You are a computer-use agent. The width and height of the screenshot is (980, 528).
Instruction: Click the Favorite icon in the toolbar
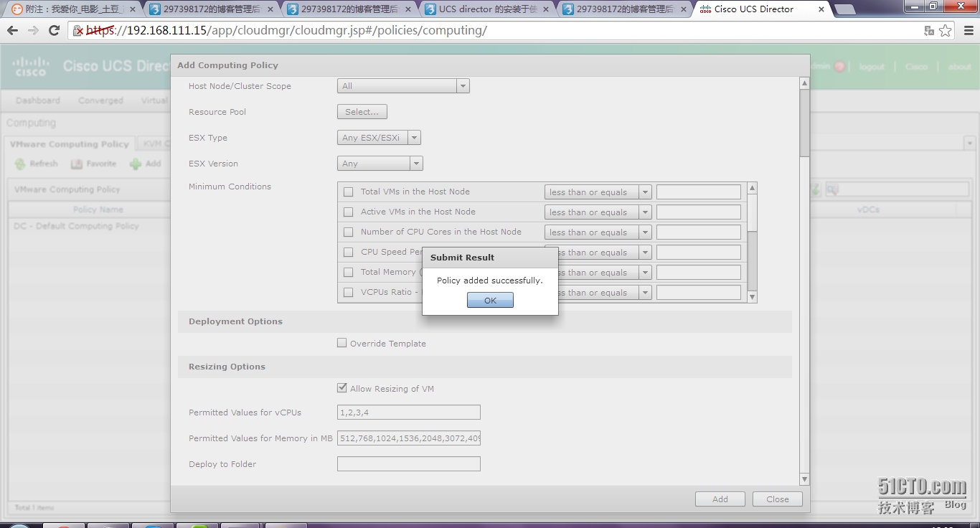click(x=77, y=164)
